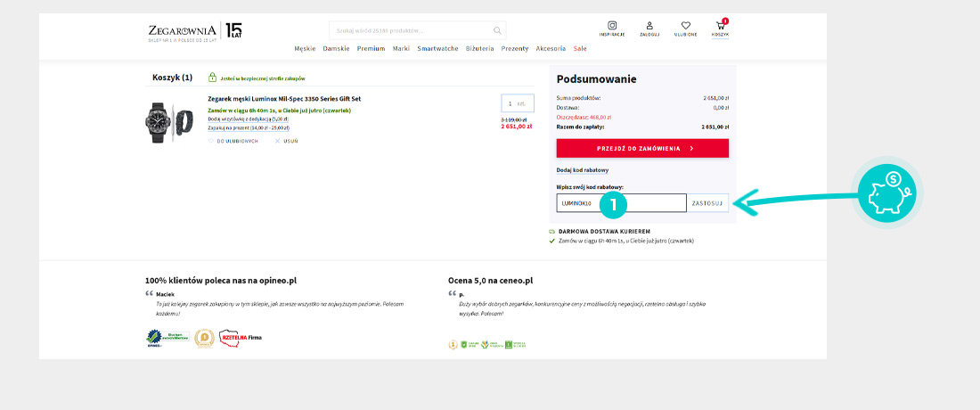Open the Sale category
The width and height of the screenshot is (980, 410).
coord(580,49)
